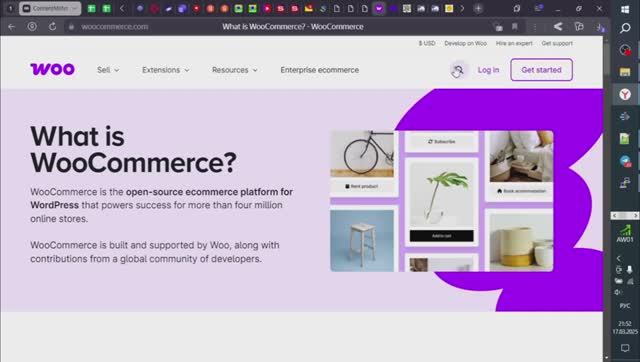Open the Develop on Woo link

pos(466,43)
